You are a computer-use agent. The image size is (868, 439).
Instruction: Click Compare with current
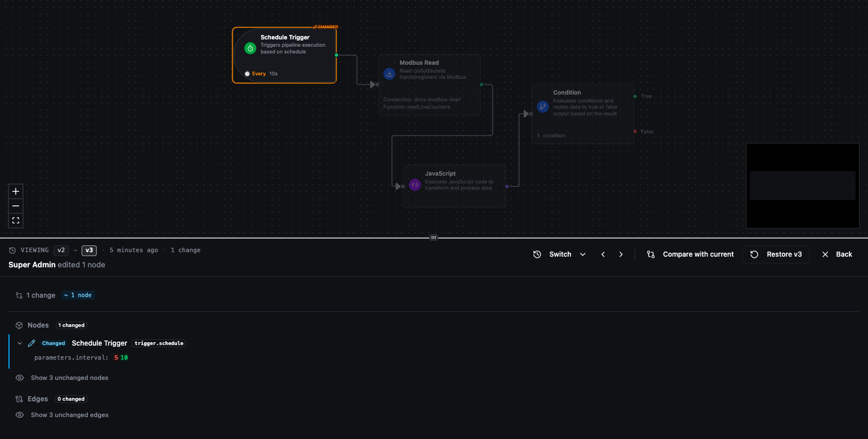tap(690, 254)
